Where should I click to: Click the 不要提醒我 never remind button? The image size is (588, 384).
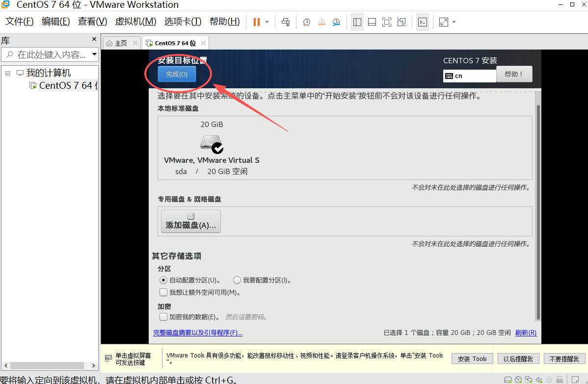(564, 359)
